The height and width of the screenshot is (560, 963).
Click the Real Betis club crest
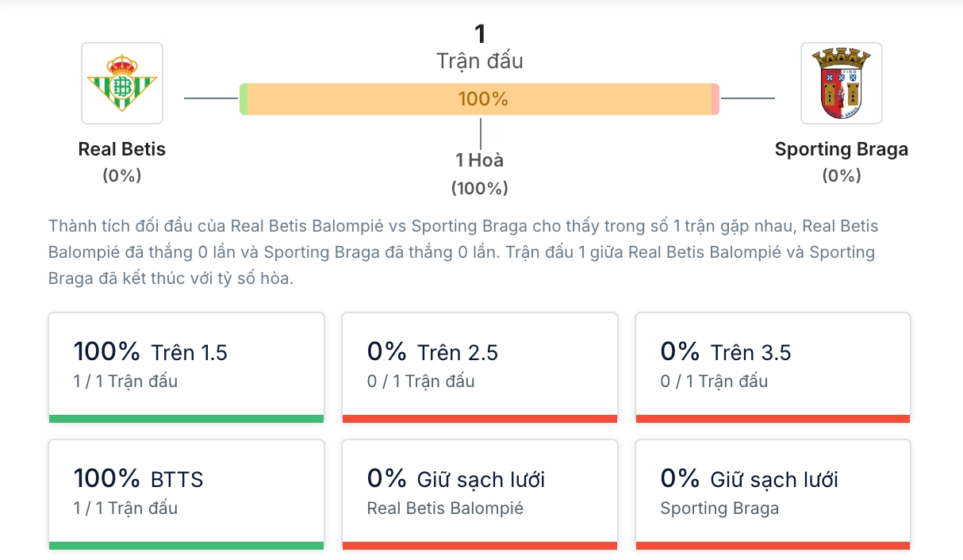(121, 82)
